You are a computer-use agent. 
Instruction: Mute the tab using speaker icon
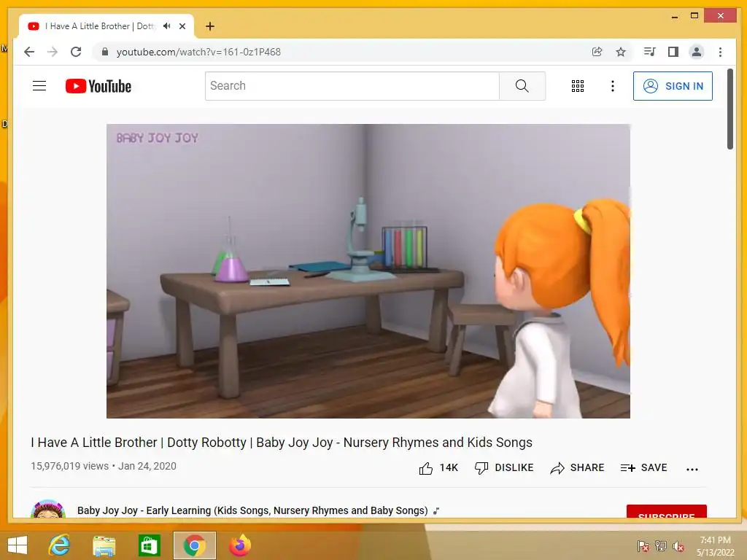click(166, 26)
